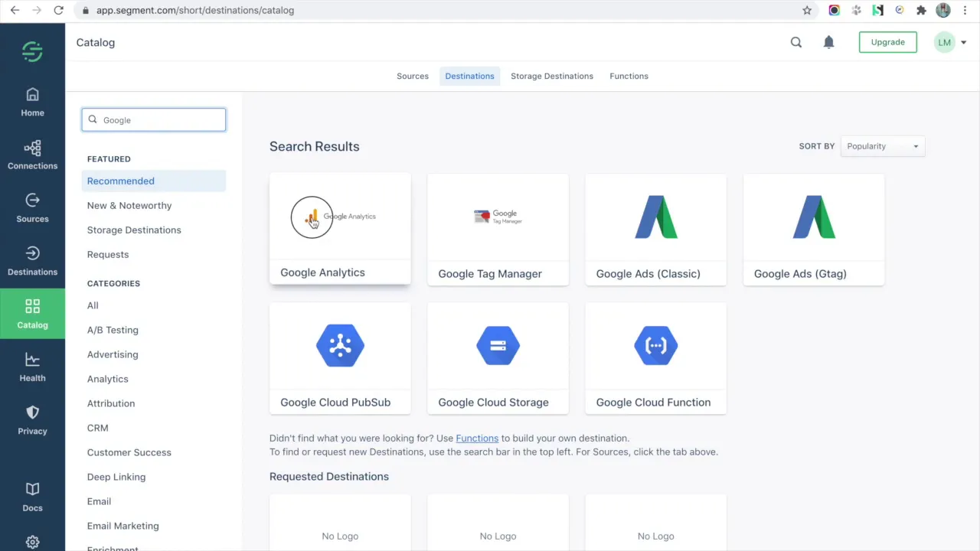Select Recommended in the Featured list
Viewport: 980px width, 551px height.
[154, 181]
